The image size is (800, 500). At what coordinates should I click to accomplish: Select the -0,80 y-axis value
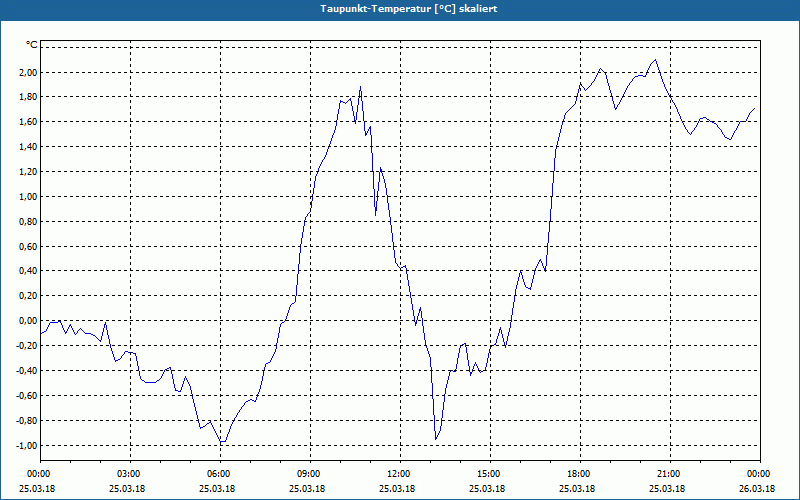28,421
